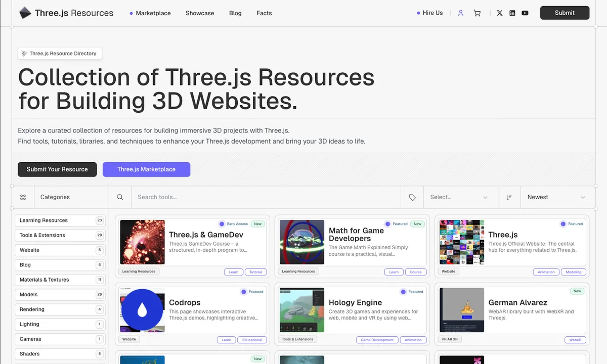Select the Materials & Textures category

click(x=60, y=280)
